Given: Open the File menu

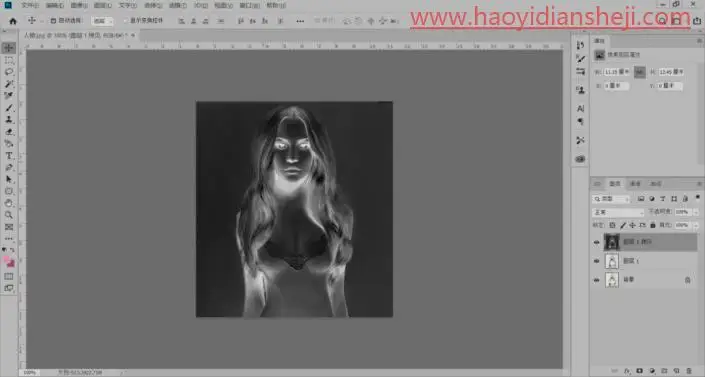Looking at the screenshot, I should coord(30,5).
